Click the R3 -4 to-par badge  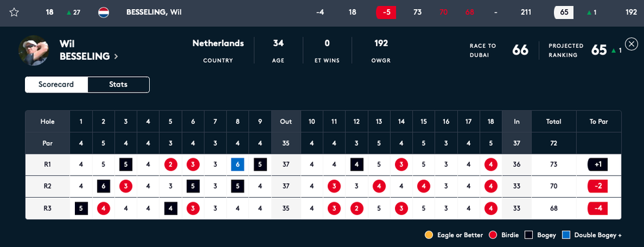(x=597, y=208)
